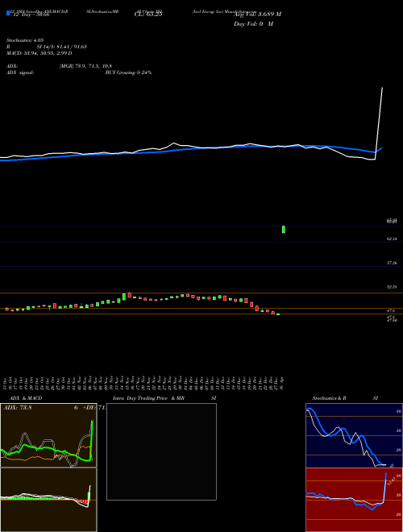Click the large green candle in mid-November
This screenshot has width=403, height=532.
tap(124, 297)
